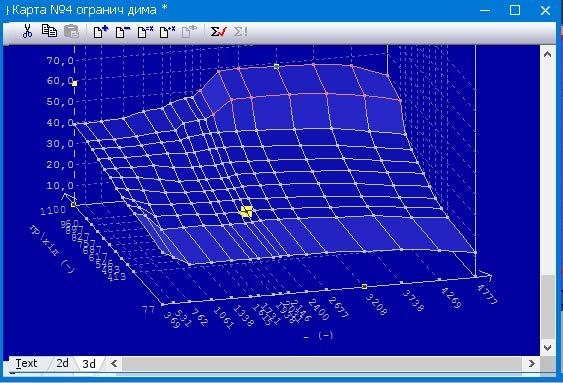Close the Карта №4 window

545,10
